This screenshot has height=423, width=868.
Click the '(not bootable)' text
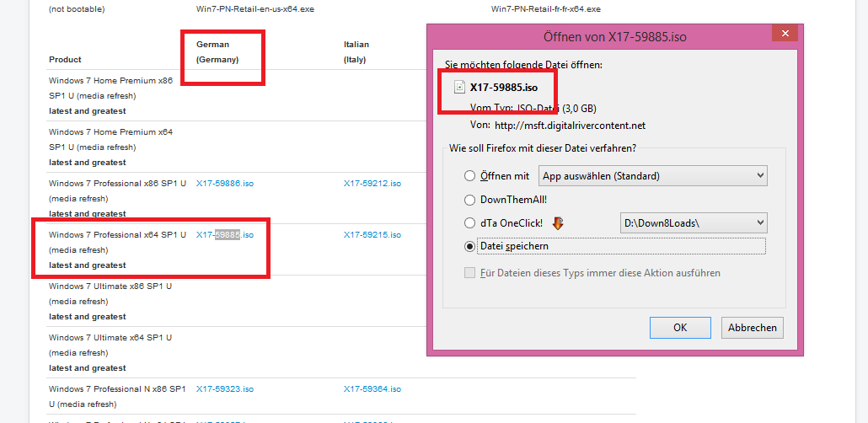click(x=77, y=9)
